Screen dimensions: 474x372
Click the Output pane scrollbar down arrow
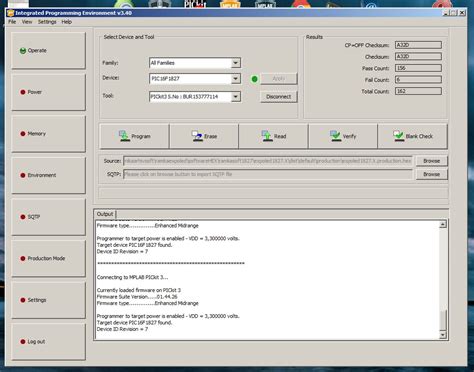[x=443, y=335]
